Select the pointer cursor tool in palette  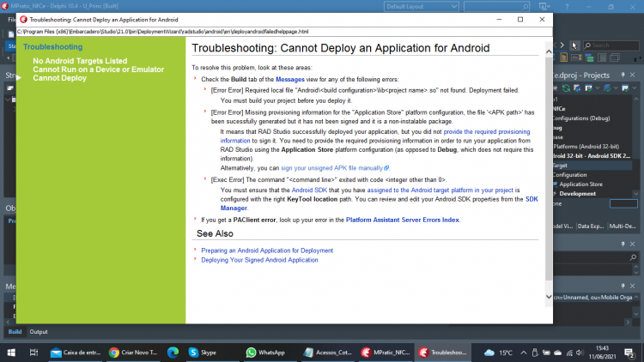click(x=574, y=45)
